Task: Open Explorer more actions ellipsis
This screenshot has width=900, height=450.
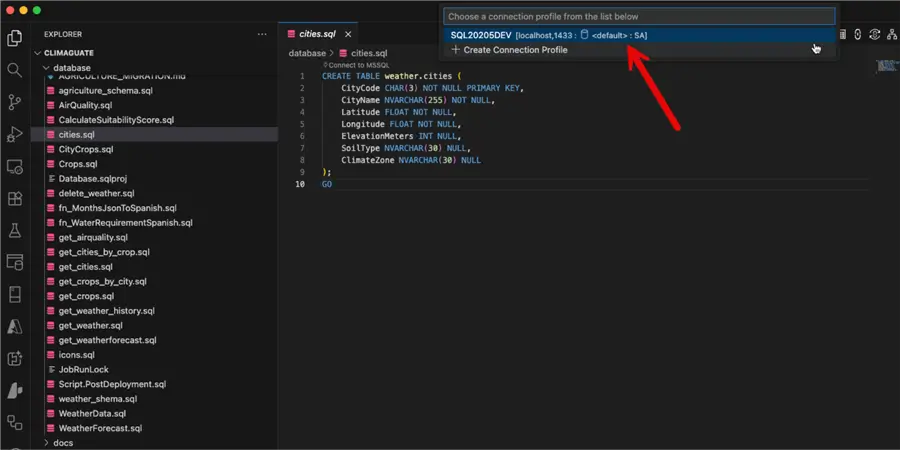Action: (x=262, y=34)
